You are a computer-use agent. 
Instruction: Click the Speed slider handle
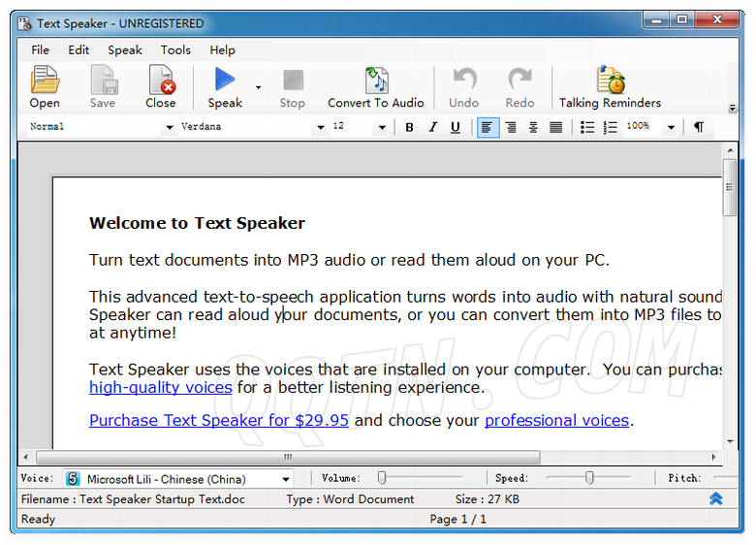pyautogui.click(x=588, y=477)
